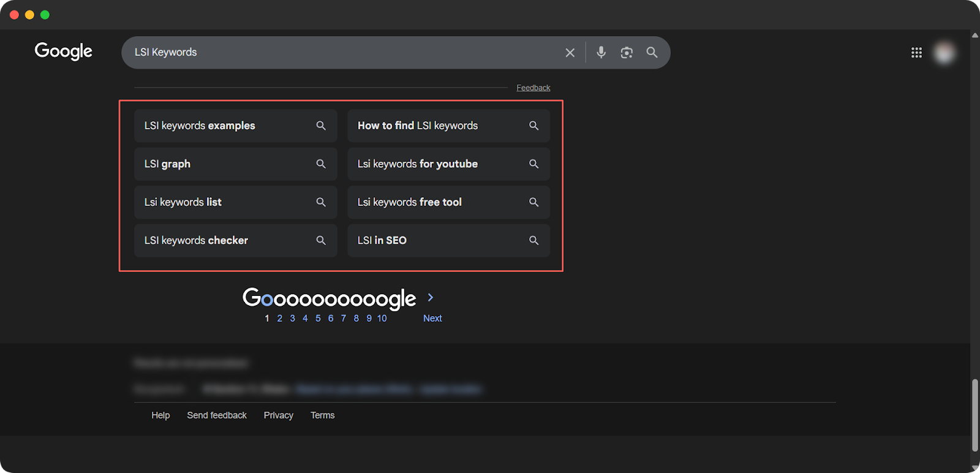Jump to results page 6
Image resolution: width=980 pixels, height=473 pixels.
click(x=331, y=319)
